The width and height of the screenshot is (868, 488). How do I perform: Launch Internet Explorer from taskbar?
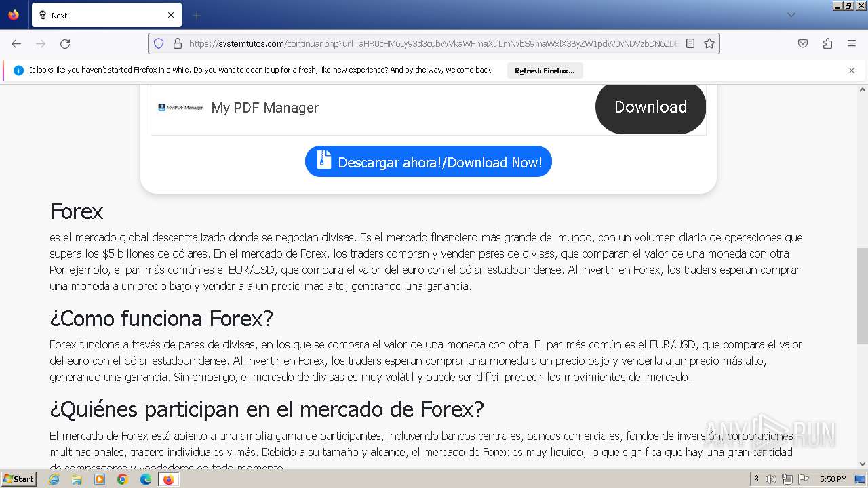coord(54,479)
